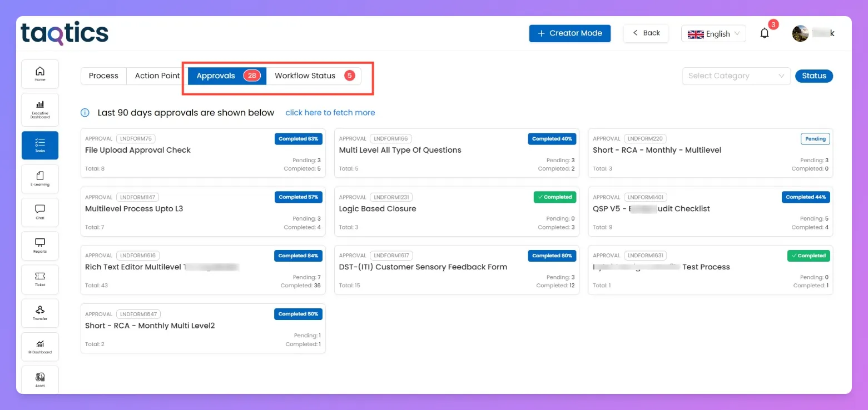
Task: Click the notification bell icon
Action: pos(765,33)
